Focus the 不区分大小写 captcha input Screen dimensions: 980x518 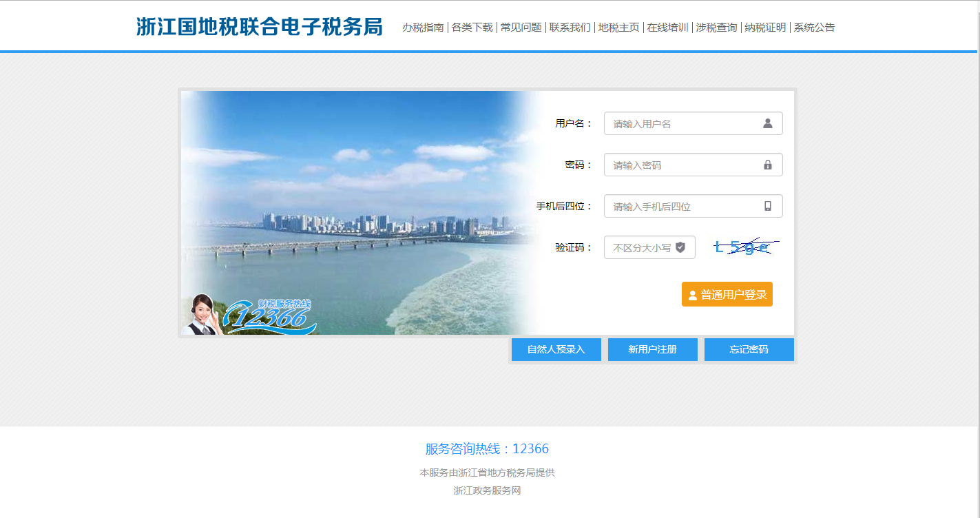tap(649, 247)
